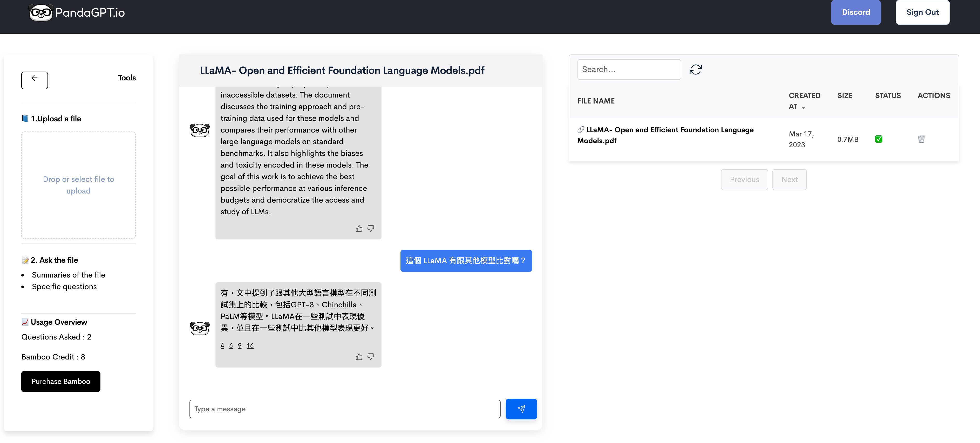
Task: Sort files by Created At column
Action: [x=804, y=101]
